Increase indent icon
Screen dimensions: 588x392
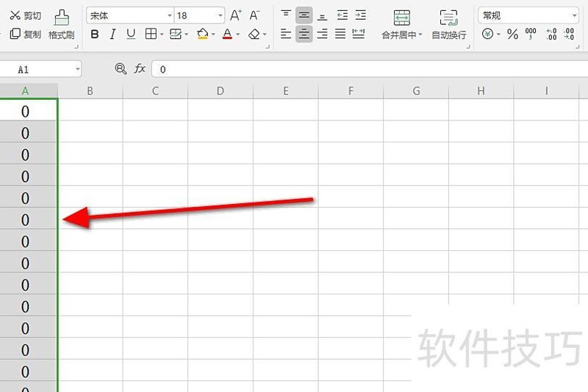pyautogui.click(x=361, y=15)
